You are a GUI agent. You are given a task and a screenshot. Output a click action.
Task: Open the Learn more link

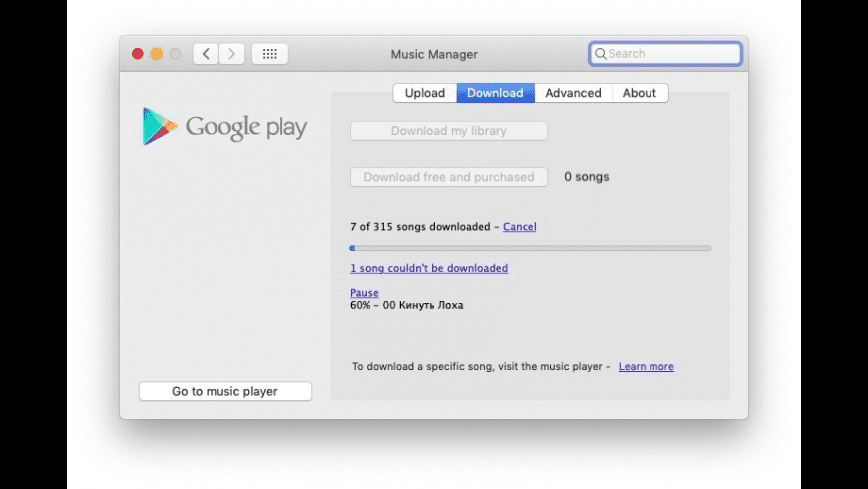coord(646,367)
